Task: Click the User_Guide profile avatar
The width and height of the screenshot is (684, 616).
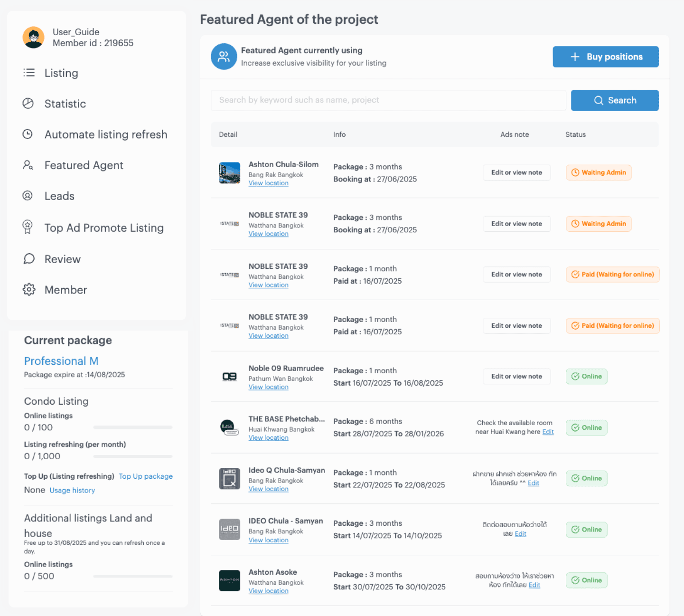Action: pyautogui.click(x=33, y=37)
